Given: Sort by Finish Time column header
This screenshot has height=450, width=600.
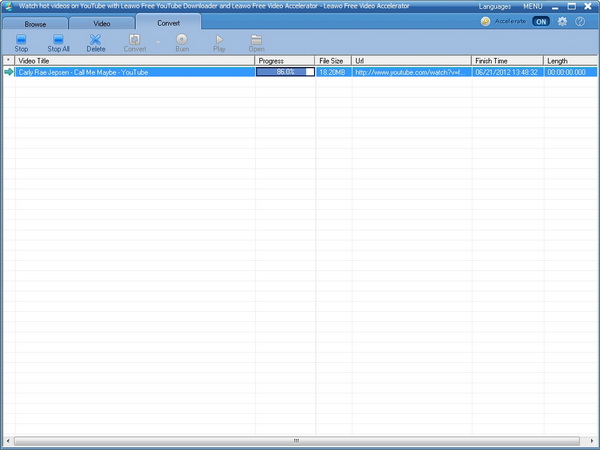Looking at the screenshot, I should [507, 60].
